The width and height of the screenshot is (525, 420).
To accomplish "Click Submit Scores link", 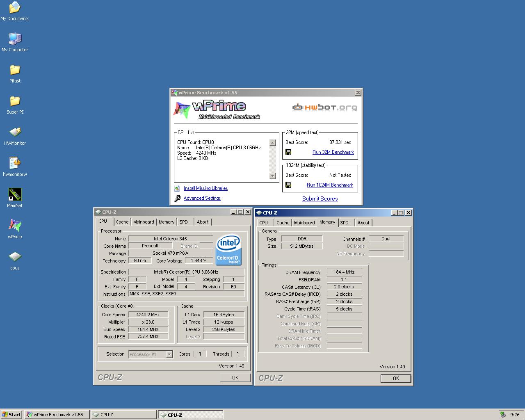I will tap(320, 199).
